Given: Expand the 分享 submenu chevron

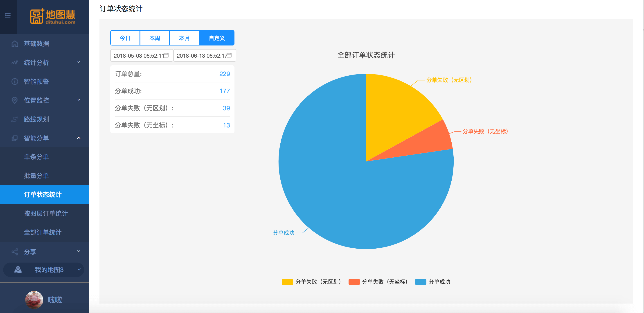Looking at the screenshot, I should click(x=79, y=251).
